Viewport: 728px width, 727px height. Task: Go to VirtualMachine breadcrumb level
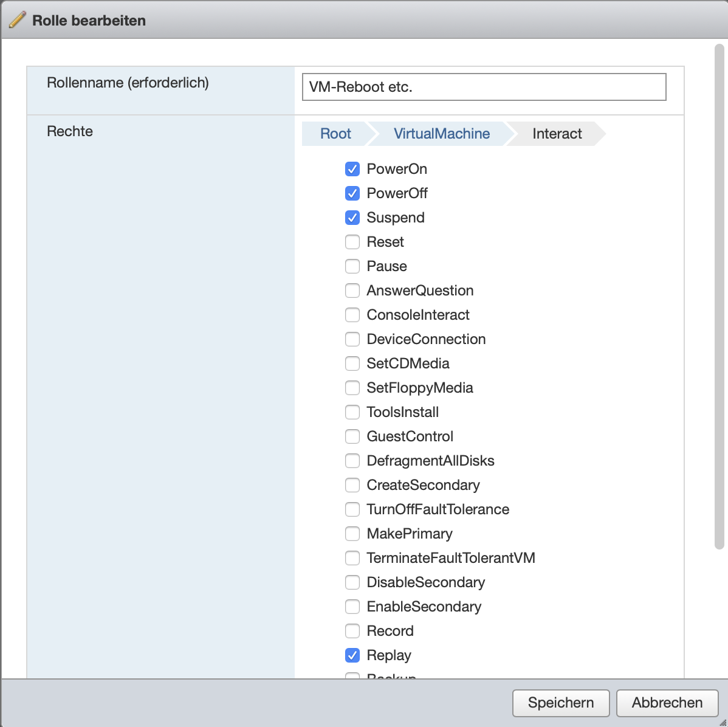pos(441,134)
